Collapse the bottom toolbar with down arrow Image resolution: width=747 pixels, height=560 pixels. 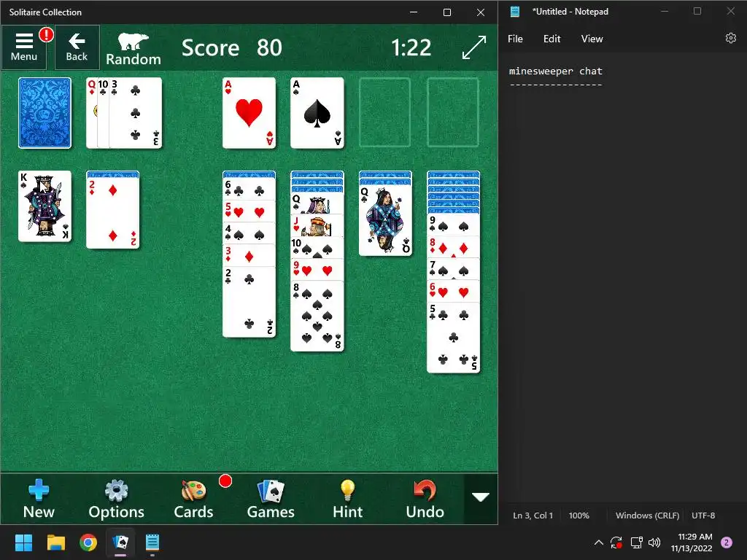(x=480, y=497)
